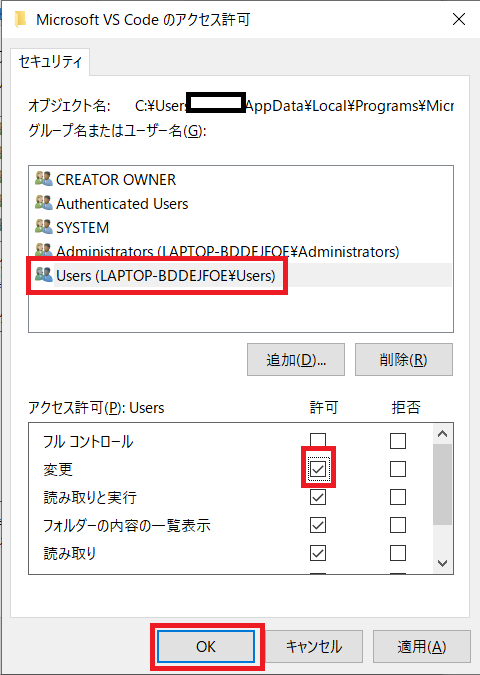This screenshot has height=675, width=480.
Task: Click the 読み取り permission label
Action: coord(70,554)
